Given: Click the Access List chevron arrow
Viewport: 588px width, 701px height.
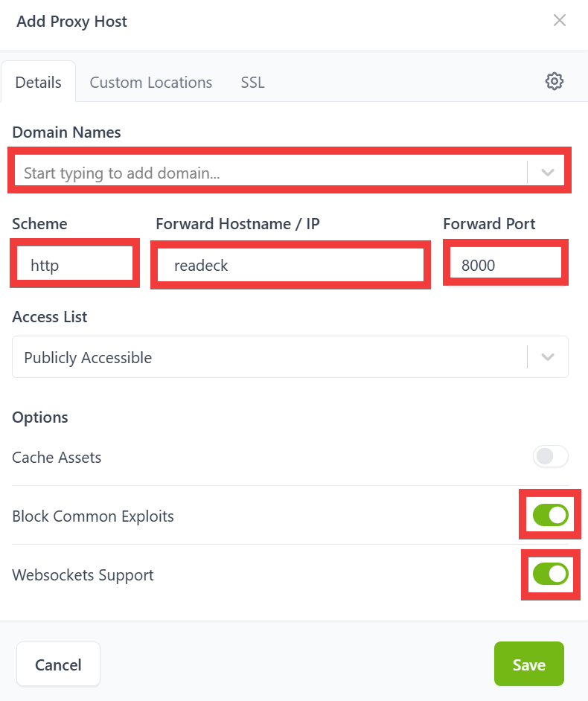Looking at the screenshot, I should (548, 357).
